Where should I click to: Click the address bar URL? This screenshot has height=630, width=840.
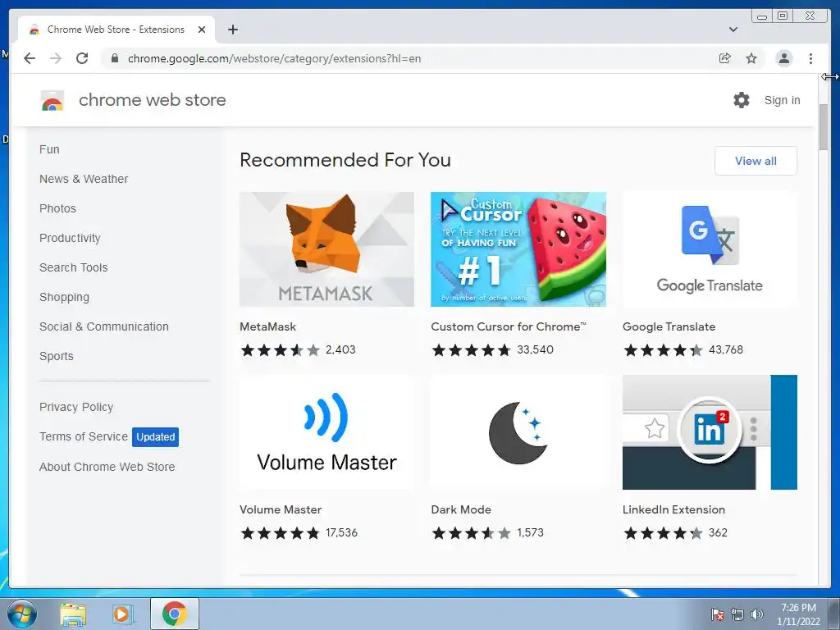coord(274,58)
